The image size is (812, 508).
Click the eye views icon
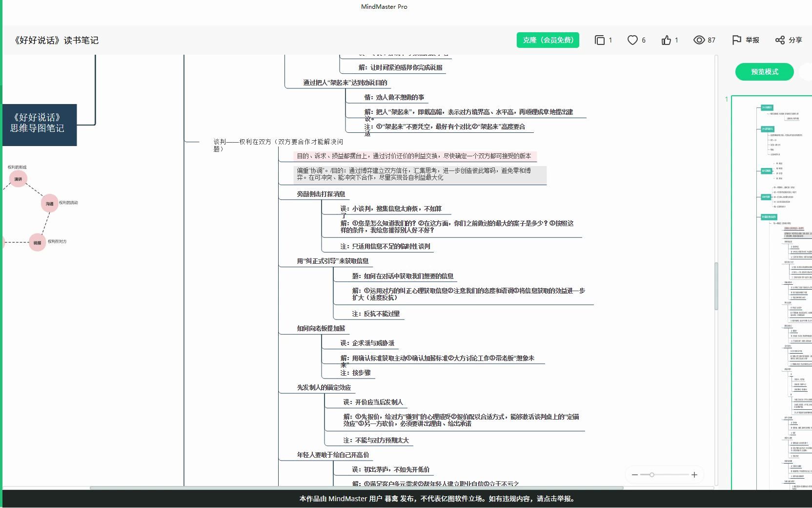tap(699, 40)
